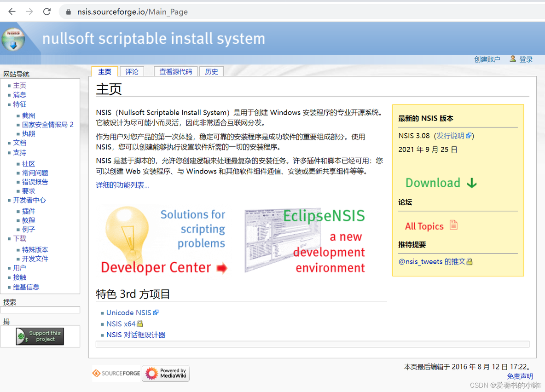This screenshot has width=545, height=392.
Task: Open the 错误报告 sidebar link
Action: point(35,182)
